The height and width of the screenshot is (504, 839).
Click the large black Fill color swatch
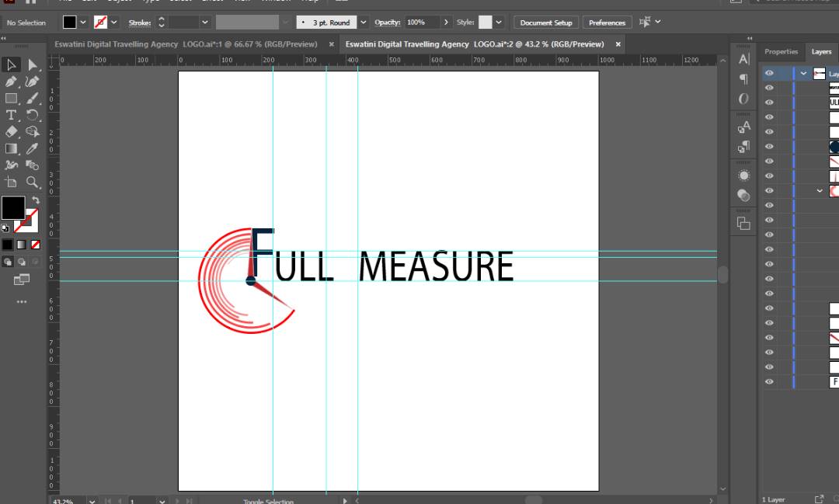(x=12, y=207)
